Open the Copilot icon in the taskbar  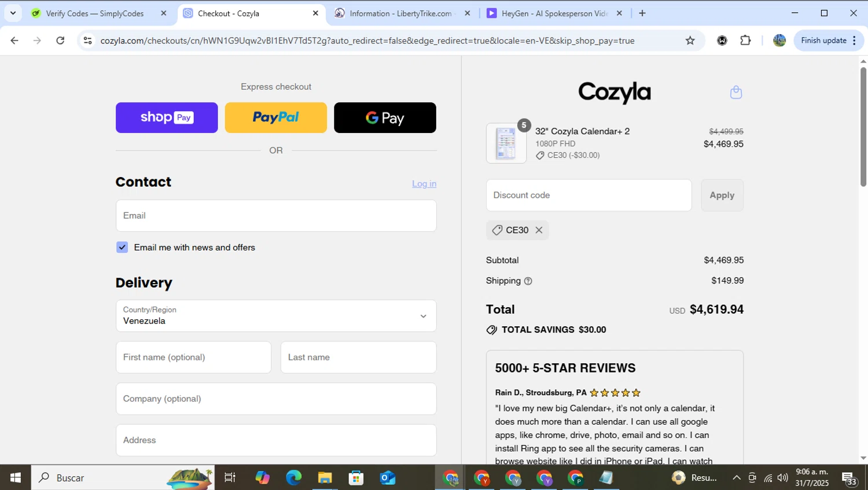(262, 478)
